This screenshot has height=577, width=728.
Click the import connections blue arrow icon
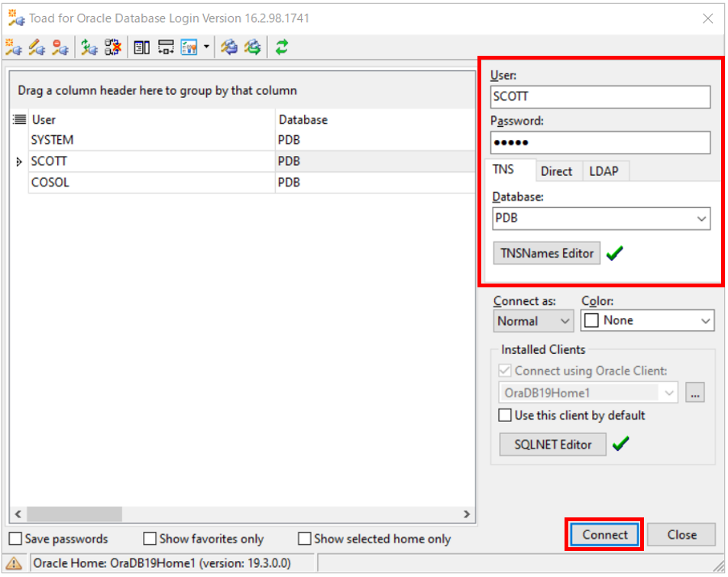(229, 47)
